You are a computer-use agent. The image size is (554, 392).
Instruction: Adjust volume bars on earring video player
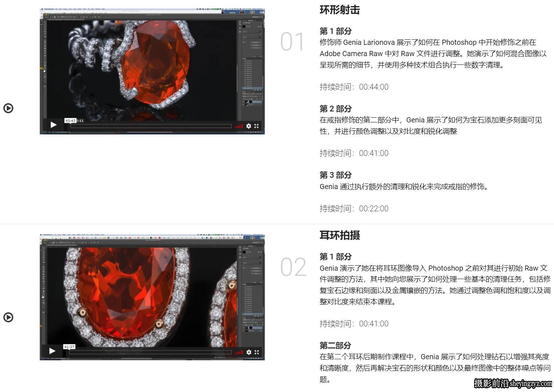pyautogui.click(x=239, y=352)
